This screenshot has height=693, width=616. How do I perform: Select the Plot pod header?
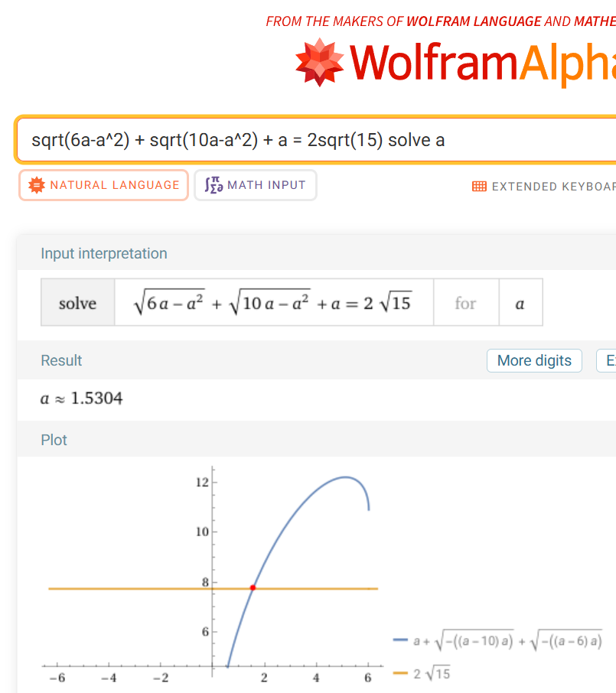pyautogui.click(x=54, y=440)
